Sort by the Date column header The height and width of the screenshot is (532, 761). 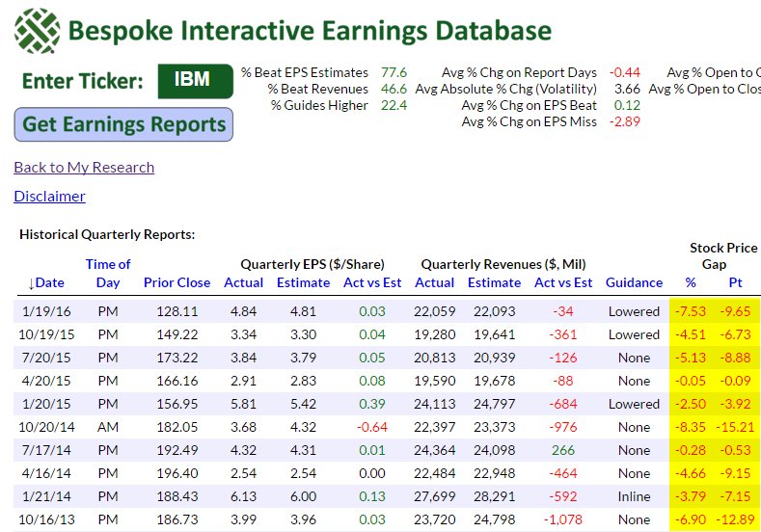(46, 282)
